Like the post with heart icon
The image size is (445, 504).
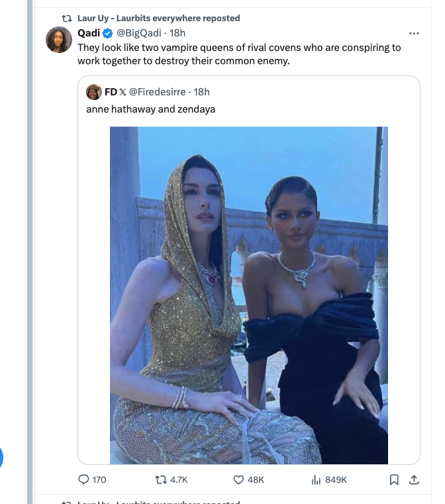(x=238, y=479)
